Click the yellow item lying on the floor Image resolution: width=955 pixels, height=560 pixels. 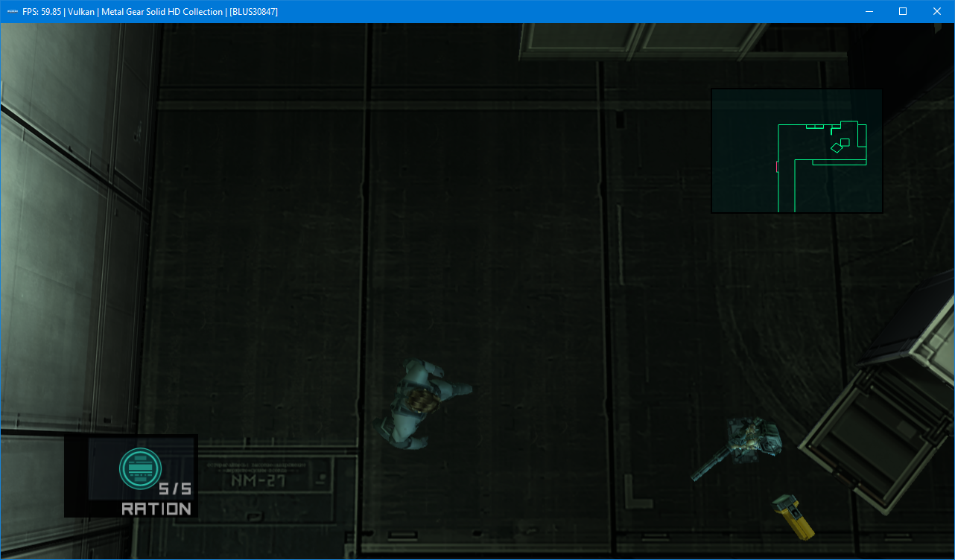[793, 516]
